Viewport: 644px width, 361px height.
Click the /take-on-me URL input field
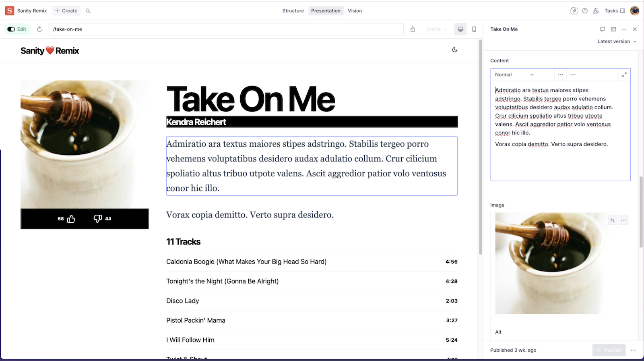tap(226, 29)
